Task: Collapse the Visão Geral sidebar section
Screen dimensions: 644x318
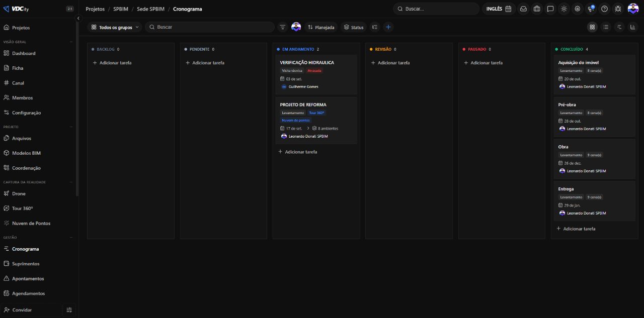Action: (71, 42)
